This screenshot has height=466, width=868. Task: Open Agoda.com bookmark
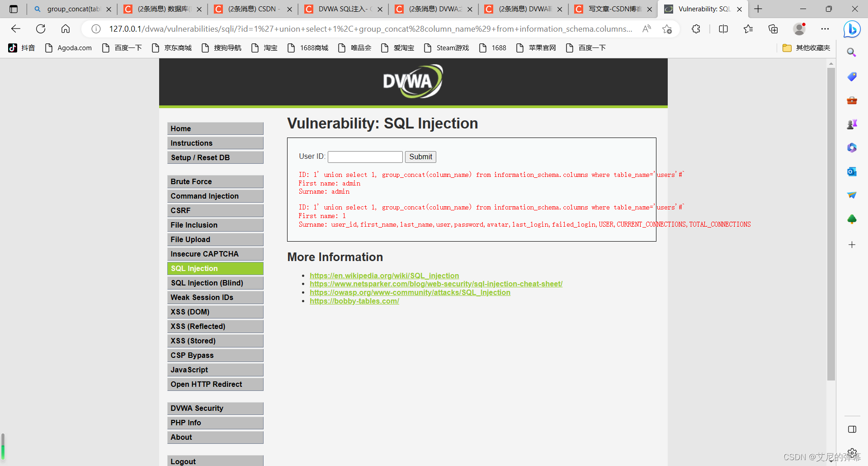69,48
